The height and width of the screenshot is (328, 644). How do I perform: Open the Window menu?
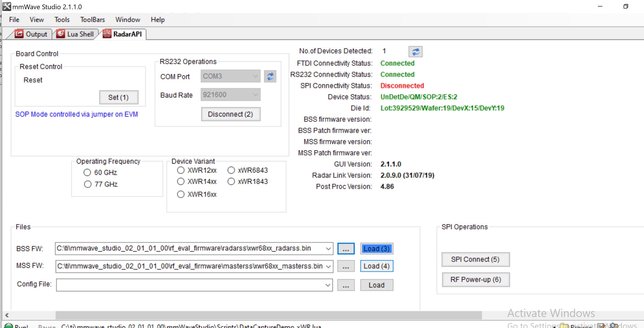tap(128, 19)
